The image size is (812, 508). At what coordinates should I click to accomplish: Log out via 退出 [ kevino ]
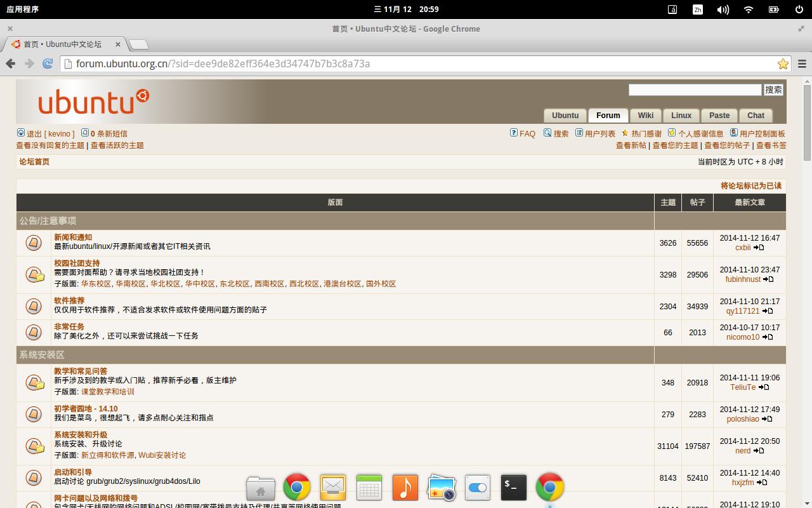[51, 134]
